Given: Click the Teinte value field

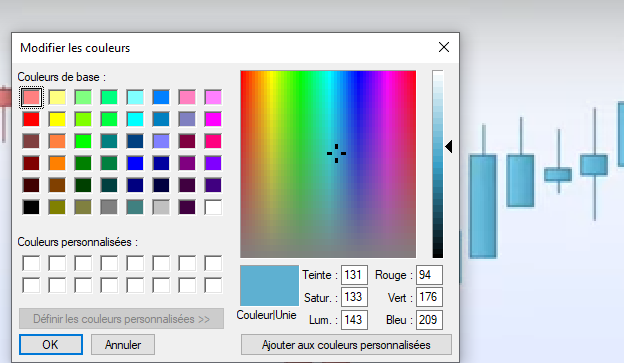Looking at the screenshot, I should [354, 275].
